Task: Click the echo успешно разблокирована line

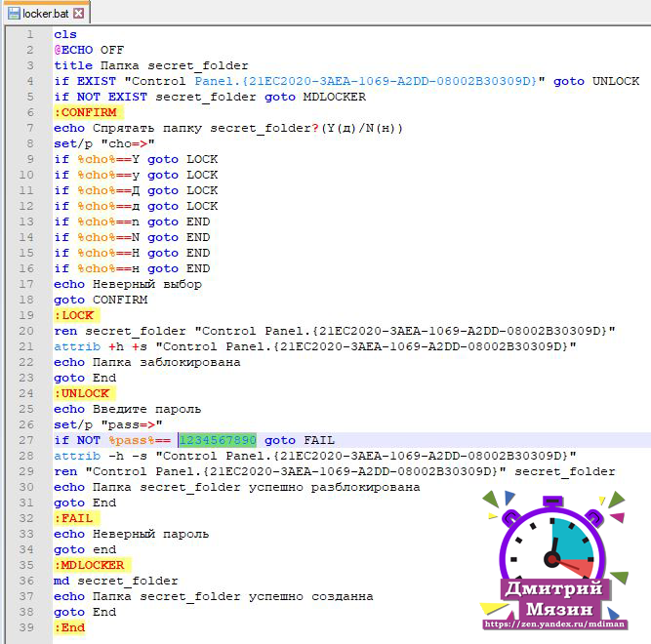Action: pyautogui.click(x=237, y=487)
